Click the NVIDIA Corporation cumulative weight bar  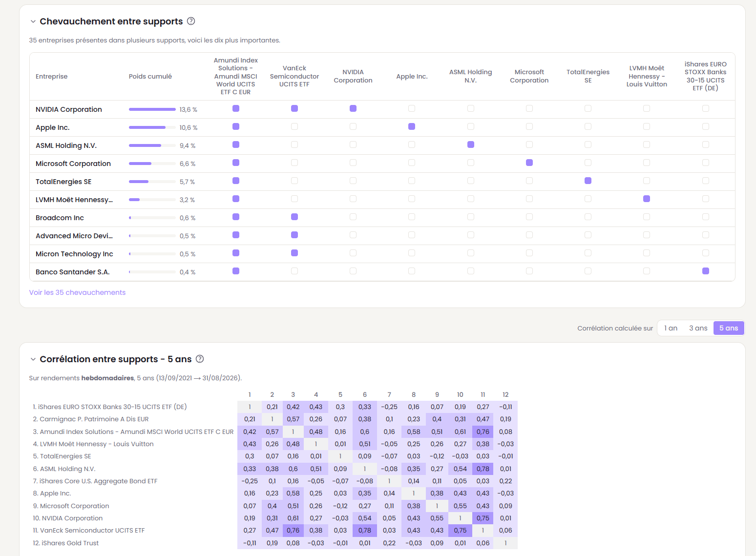(x=152, y=109)
